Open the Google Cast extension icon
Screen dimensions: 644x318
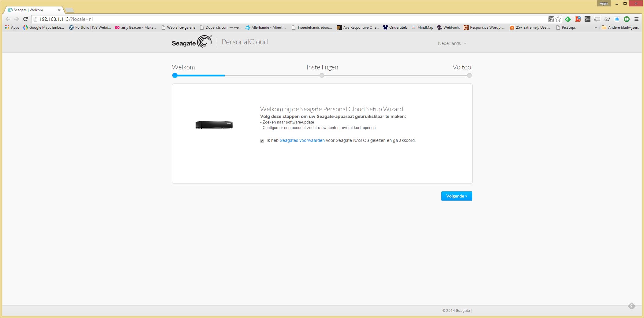click(x=597, y=19)
